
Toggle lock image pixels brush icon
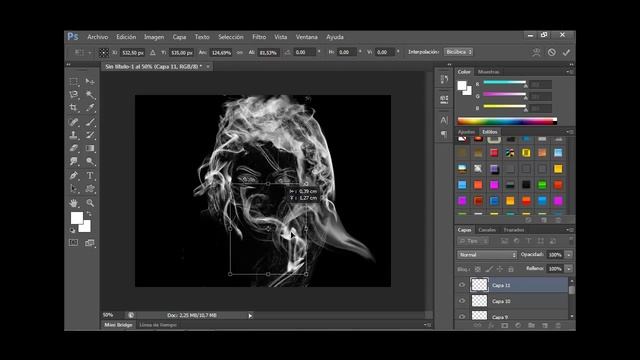489,269
